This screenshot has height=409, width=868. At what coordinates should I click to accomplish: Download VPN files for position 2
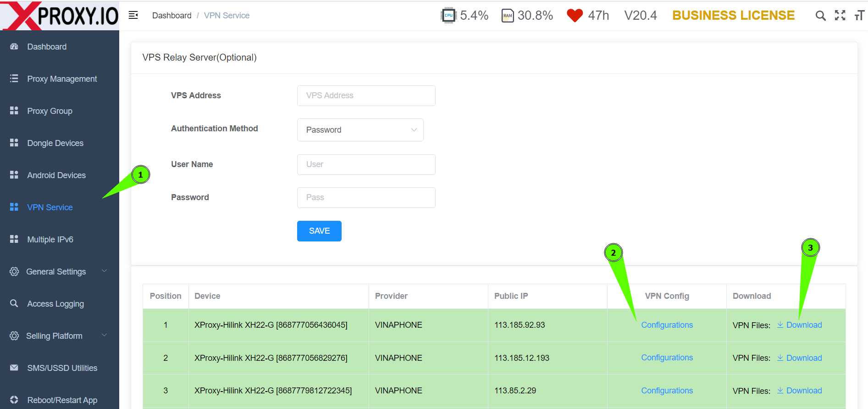click(799, 358)
